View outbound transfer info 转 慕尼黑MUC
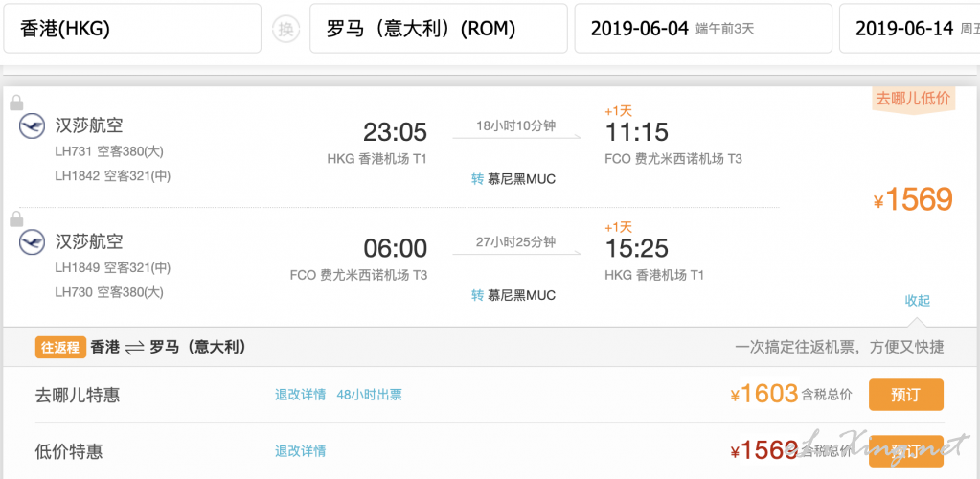This screenshot has height=479, width=980. (x=513, y=179)
